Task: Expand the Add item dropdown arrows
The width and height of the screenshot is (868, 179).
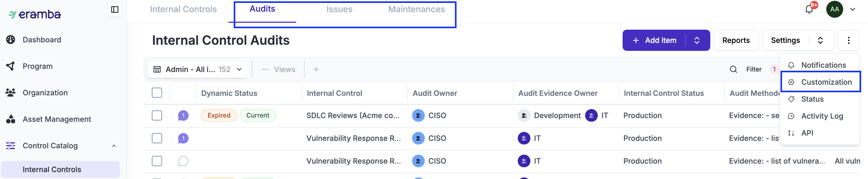Action: point(697,41)
